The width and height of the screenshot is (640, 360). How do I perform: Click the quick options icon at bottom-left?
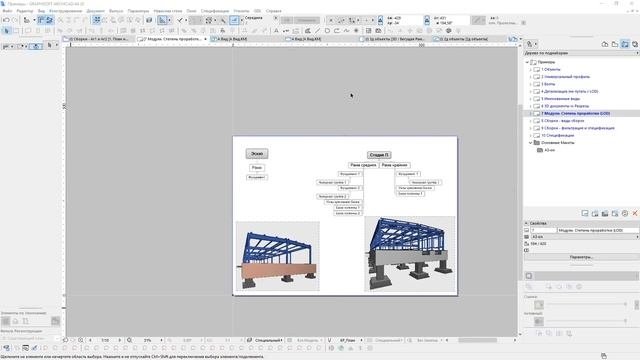point(7,348)
